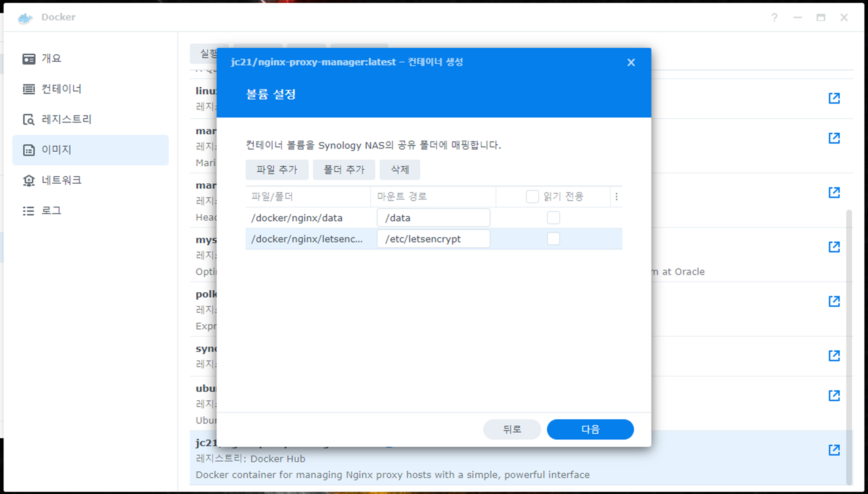
Task: Open the 레지스트리 section in sidebar
Action: (x=90, y=119)
